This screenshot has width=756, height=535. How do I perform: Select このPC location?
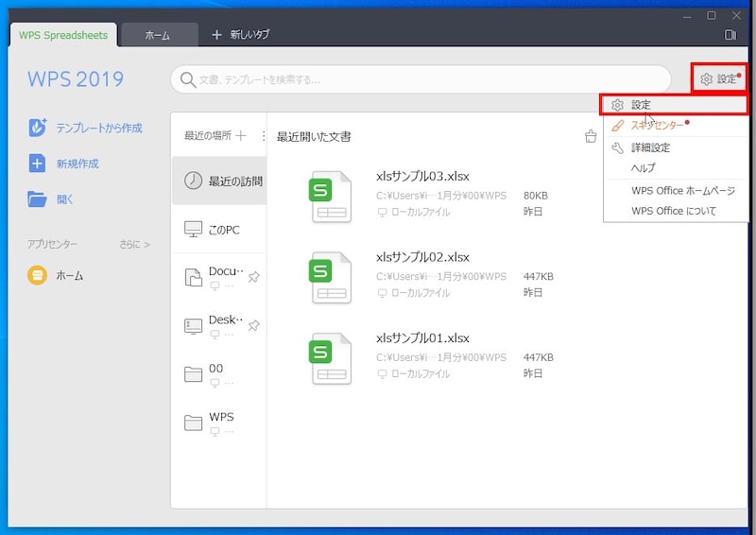[x=219, y=230]
